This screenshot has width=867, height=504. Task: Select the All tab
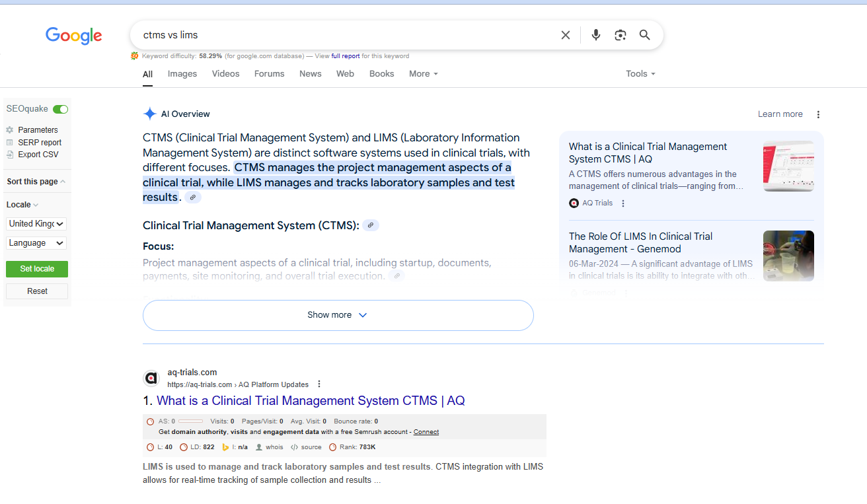tap(147, 74)
